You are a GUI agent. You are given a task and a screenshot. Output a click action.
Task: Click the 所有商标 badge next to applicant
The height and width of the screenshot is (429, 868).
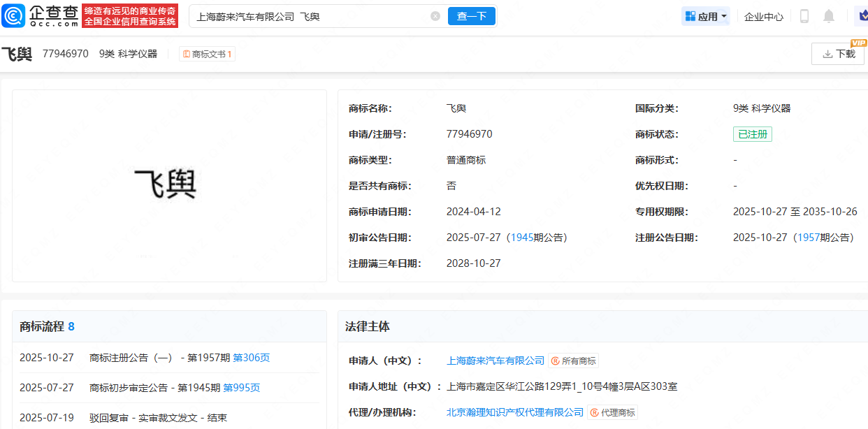(574, 361)
